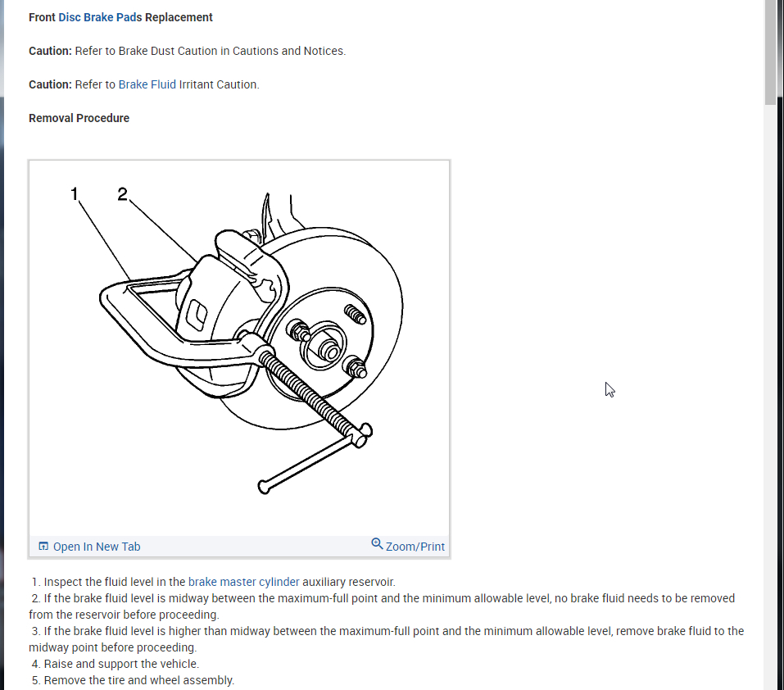
Task: Click the word Replacement in the title
Action: [x=179, y=17]
